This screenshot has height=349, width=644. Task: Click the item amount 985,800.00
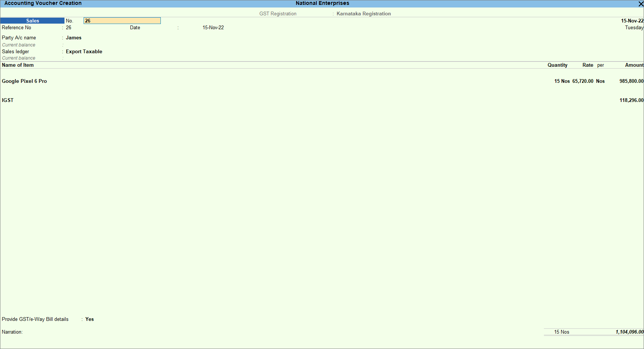(x=631, y=81)
